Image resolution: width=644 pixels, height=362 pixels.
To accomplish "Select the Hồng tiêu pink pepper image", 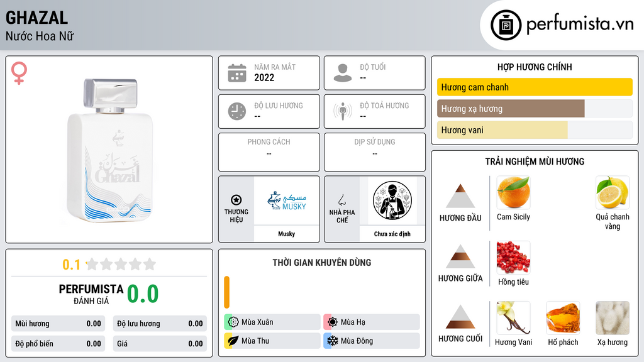I will pyautogui.click(x=513, y=257).
